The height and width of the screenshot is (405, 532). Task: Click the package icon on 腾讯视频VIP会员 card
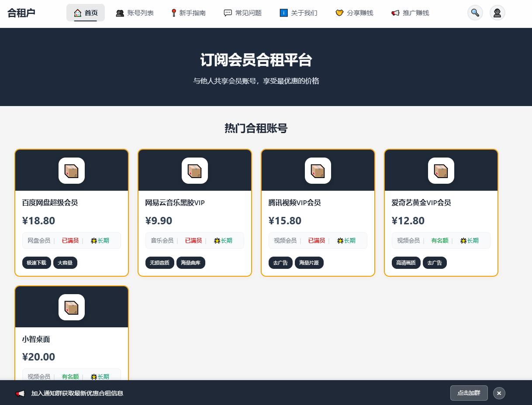pos(318,171)
